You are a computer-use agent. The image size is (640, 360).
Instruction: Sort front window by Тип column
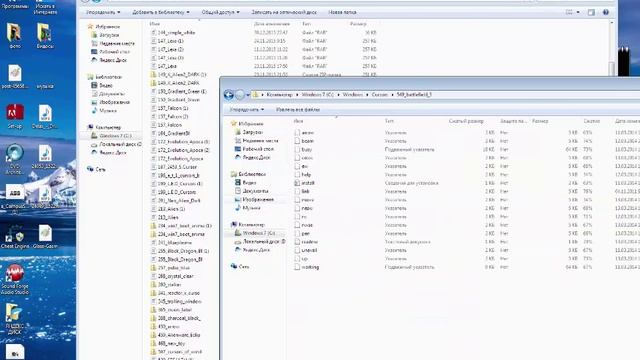(389, 121)
